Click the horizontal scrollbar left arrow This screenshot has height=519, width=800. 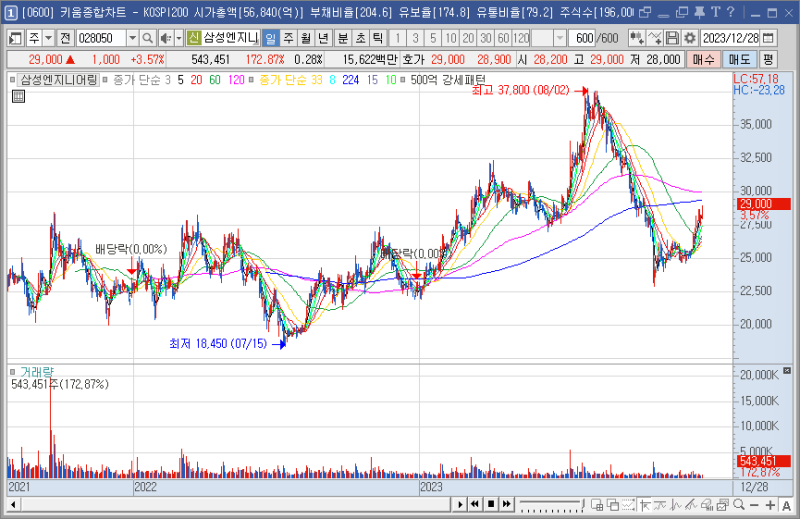tap(13, 505)
